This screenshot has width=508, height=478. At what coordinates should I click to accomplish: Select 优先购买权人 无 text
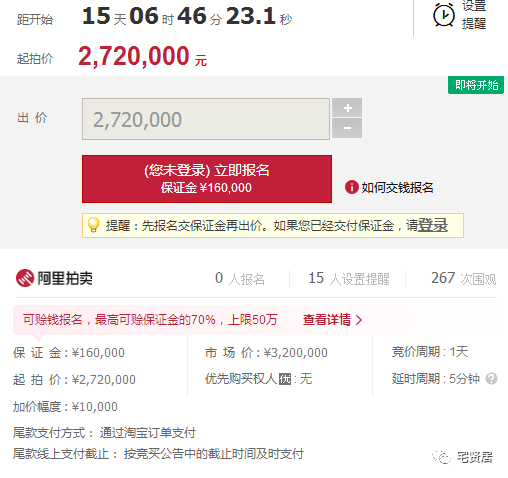258,379
